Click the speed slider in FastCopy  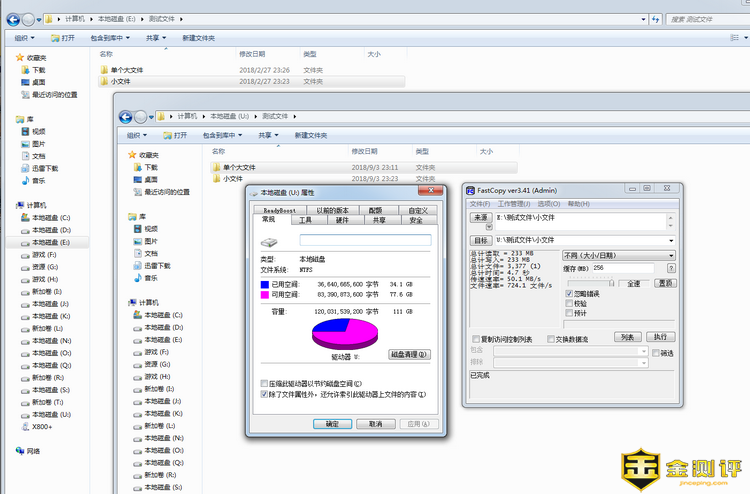tap(590, 283)
